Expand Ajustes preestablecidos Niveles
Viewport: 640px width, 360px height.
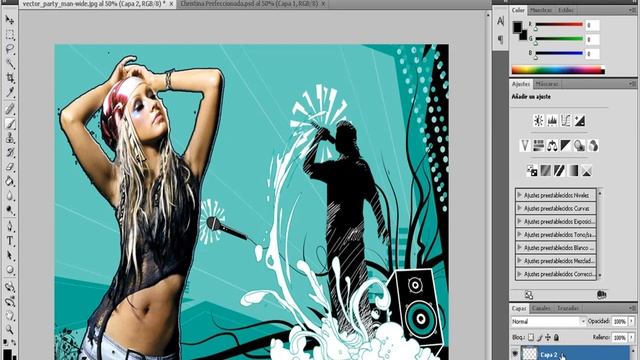point(520,195)
